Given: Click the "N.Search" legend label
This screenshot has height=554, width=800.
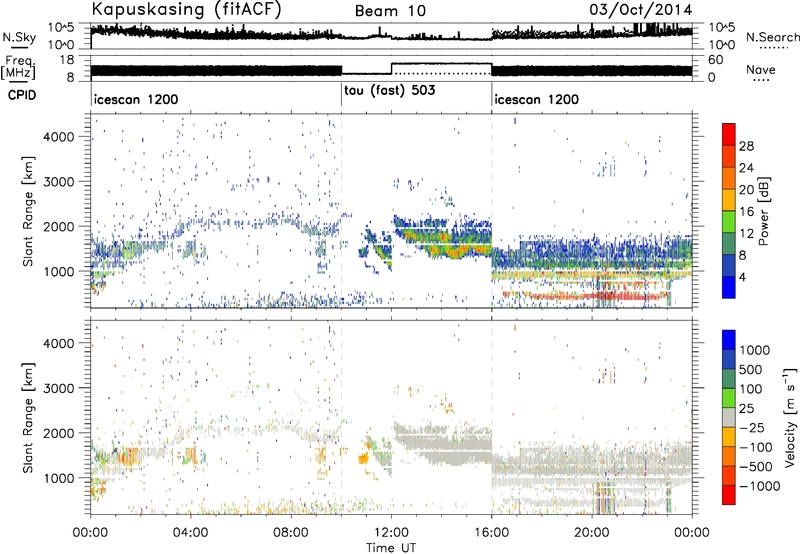Looking at the screenshot, I should coord(772,37).
